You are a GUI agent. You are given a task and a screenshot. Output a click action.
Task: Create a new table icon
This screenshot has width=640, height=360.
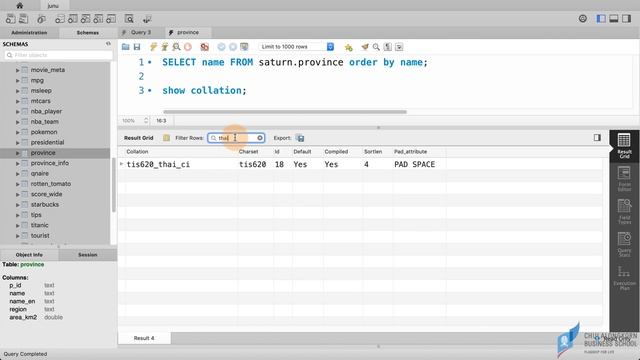click(73, 19)
